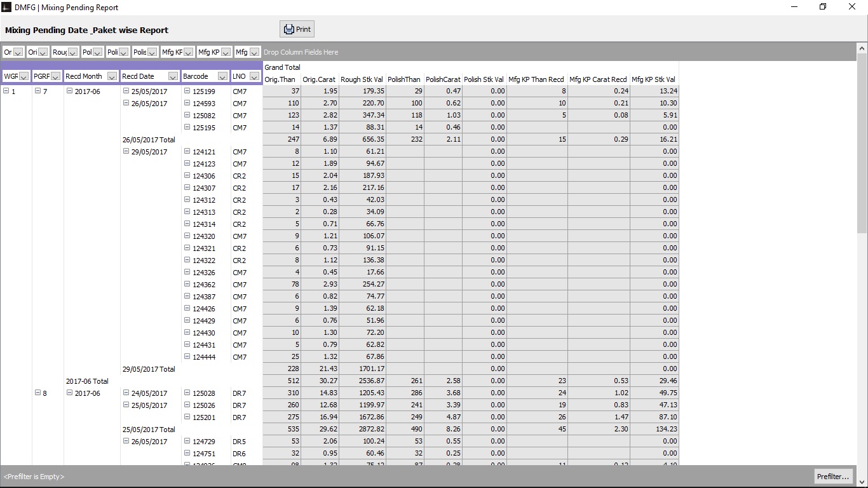Collapse the 2017-06 month under PGRF 8

coord(69,393)
